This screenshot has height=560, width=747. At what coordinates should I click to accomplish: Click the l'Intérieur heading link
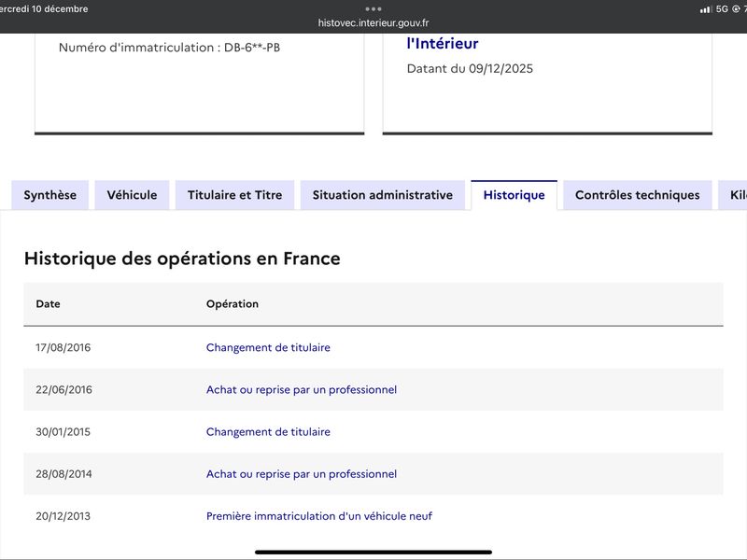[443, 44]
